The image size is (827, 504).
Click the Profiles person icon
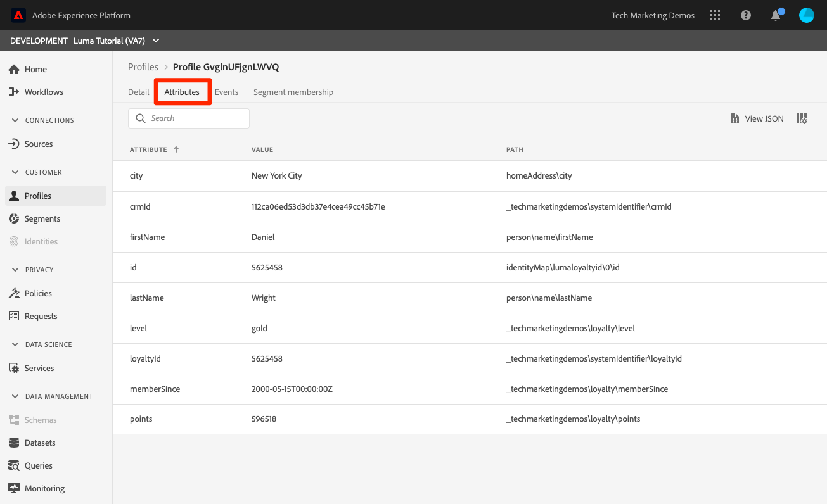(14, 196)
